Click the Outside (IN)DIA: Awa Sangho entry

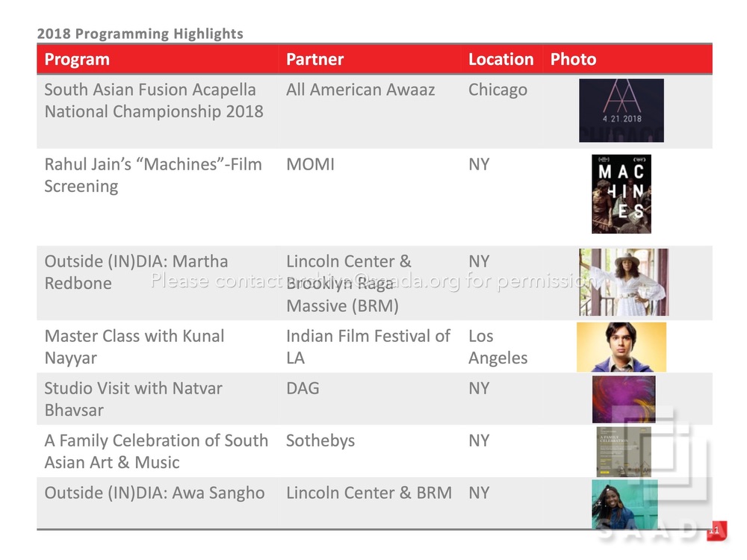tap(155, 493)
